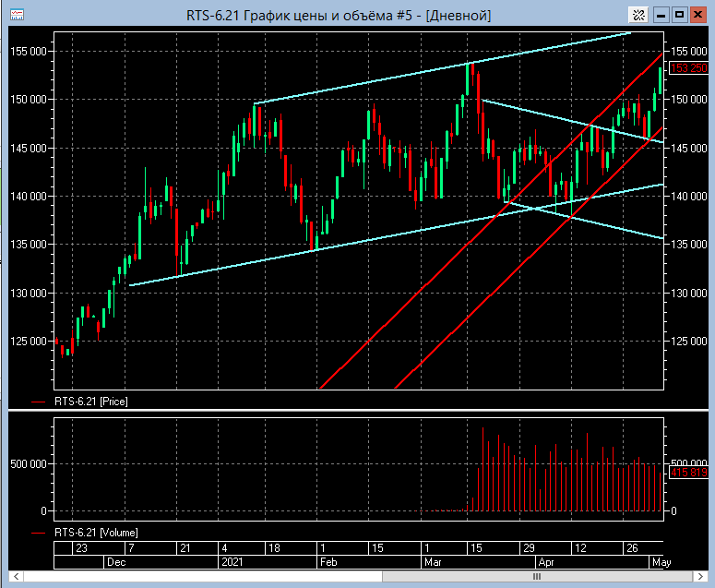Click the 125 000 label on the left price axis
Screen dimensions: 715x588
point(29,342)
